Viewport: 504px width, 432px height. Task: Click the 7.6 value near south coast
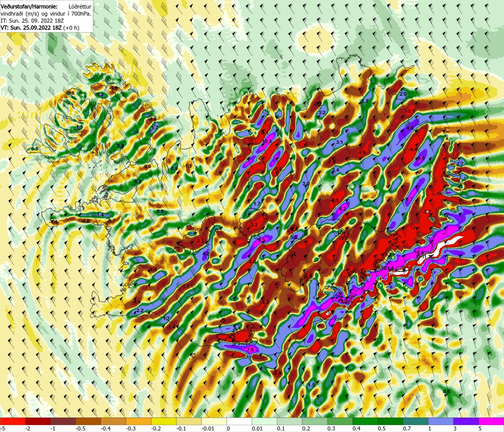pos(250,349)
